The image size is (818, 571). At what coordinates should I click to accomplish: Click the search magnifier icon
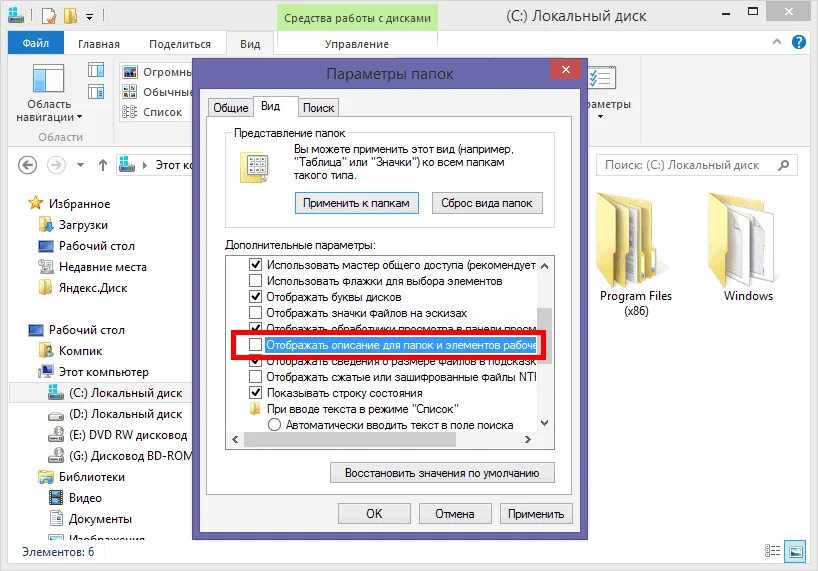click(x=784, y=165)
